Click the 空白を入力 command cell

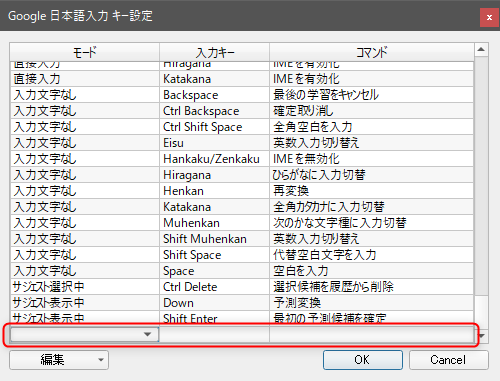coord(371,271)
